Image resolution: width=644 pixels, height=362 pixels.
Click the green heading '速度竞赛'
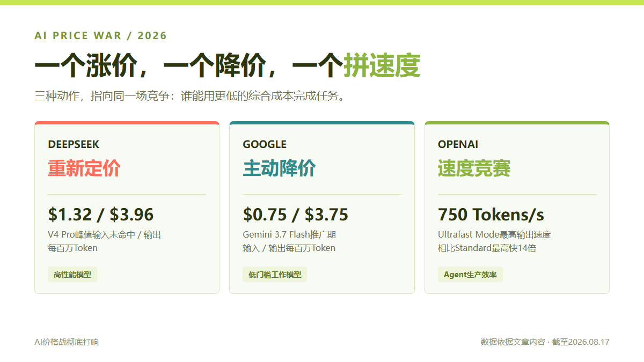point(474,168)
